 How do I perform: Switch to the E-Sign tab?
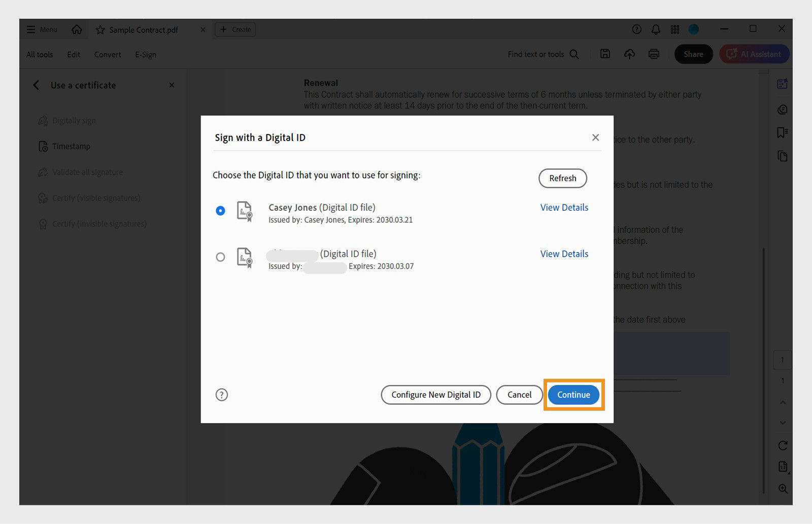[x=145, y=54]
